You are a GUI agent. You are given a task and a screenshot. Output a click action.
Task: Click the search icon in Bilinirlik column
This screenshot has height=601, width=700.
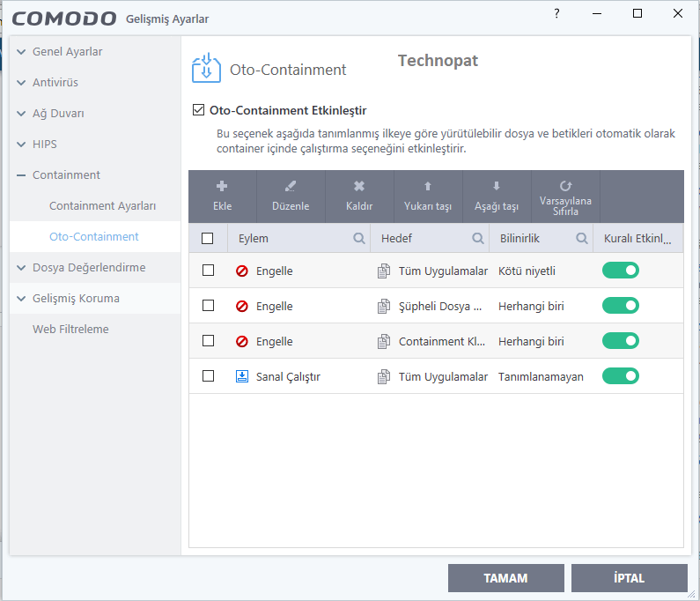582,238
